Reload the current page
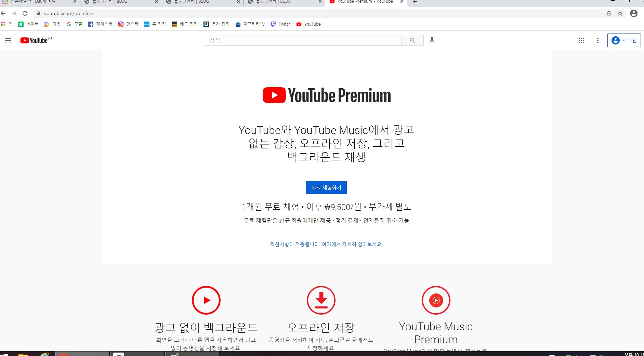Screen dimensions: 644x356 25,13
